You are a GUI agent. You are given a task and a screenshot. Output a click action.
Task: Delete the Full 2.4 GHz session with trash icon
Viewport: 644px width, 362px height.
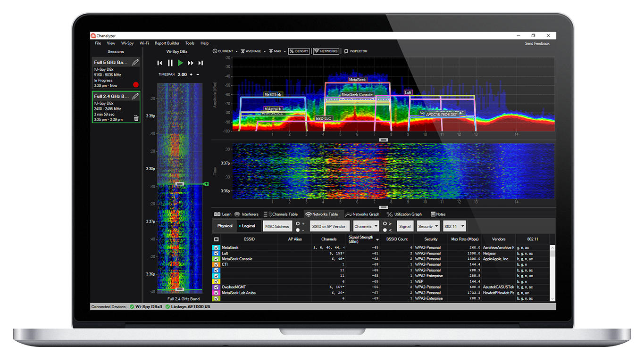coord(136,118)
